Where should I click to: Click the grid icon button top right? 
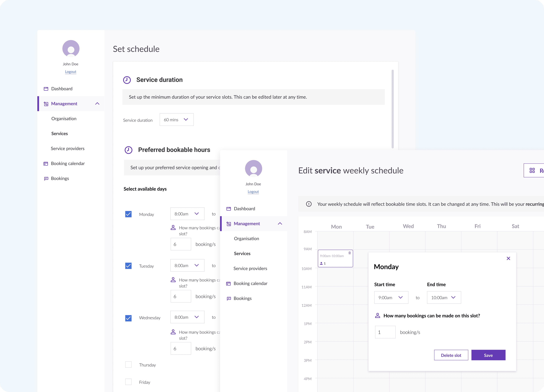coord(532,171)
